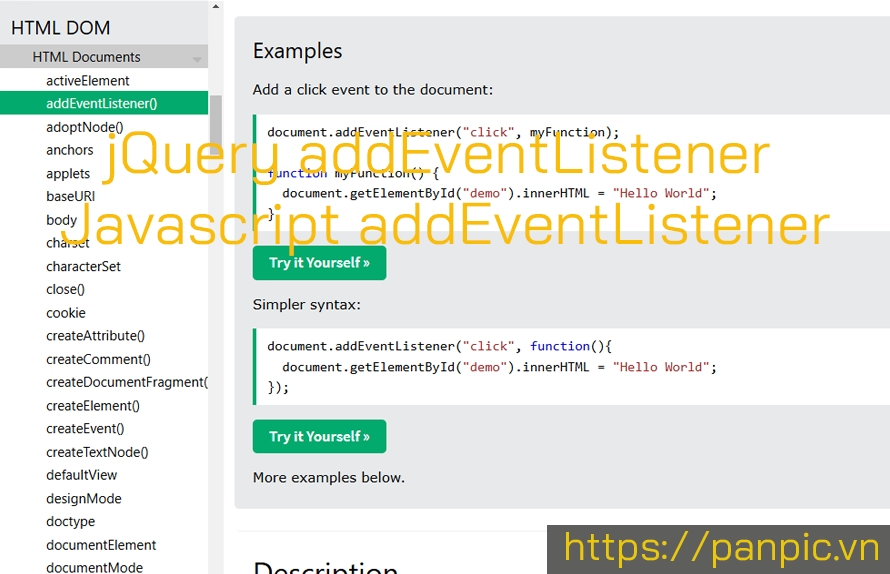Open doctype property page
The image size is (890, 574).
pos(70,521)
